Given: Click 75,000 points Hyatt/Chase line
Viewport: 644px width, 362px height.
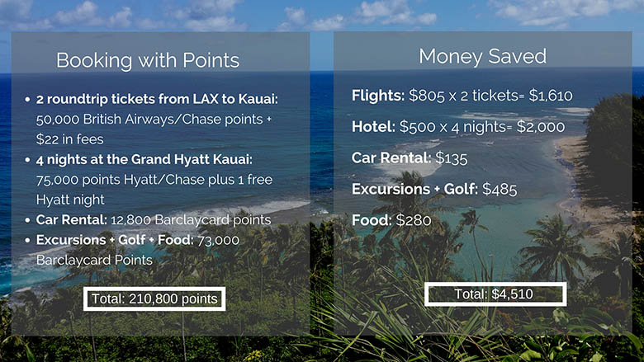Looking at the screenshot, I should [154, 180].
